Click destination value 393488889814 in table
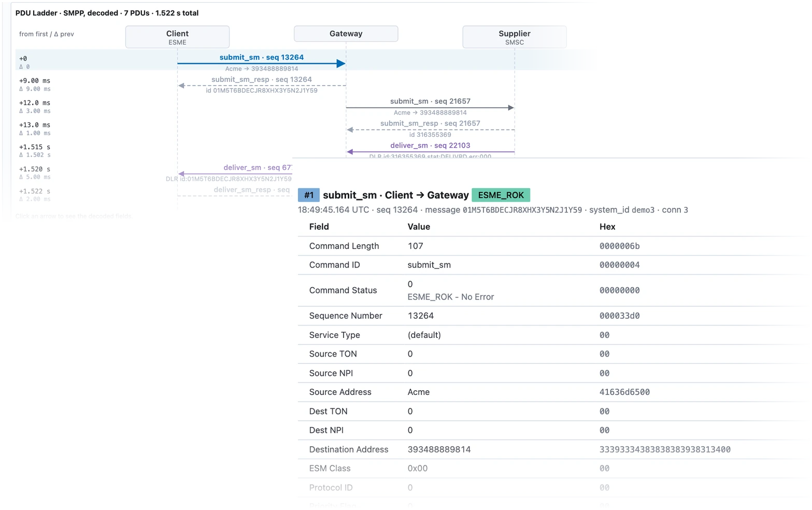Image resolution: width=812 pixels, height=510 pixels. coord(439,449)
